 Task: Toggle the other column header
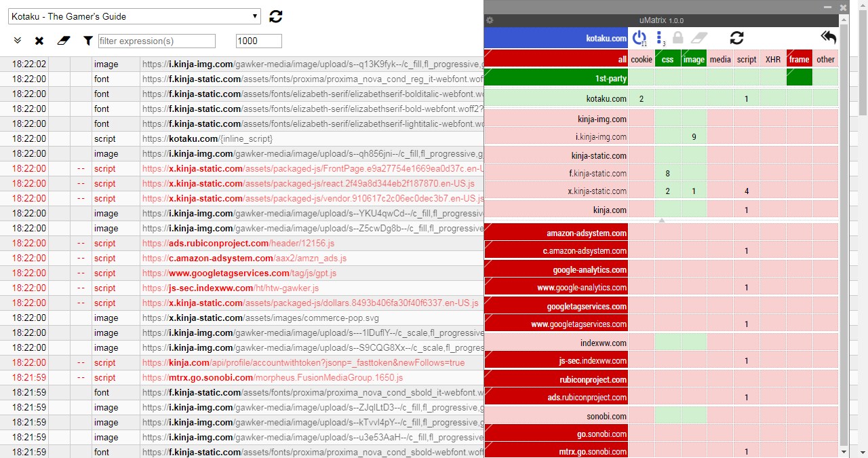pyautogui.click(x=826, y=59)
